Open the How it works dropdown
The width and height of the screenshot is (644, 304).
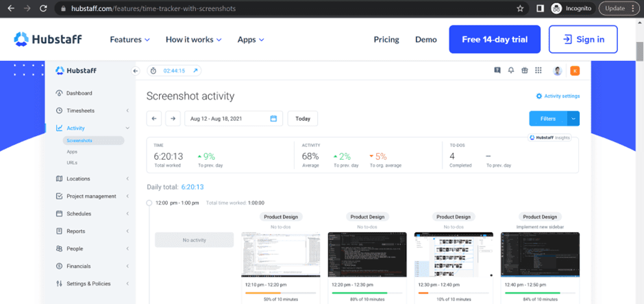click(x=193, y=40)
